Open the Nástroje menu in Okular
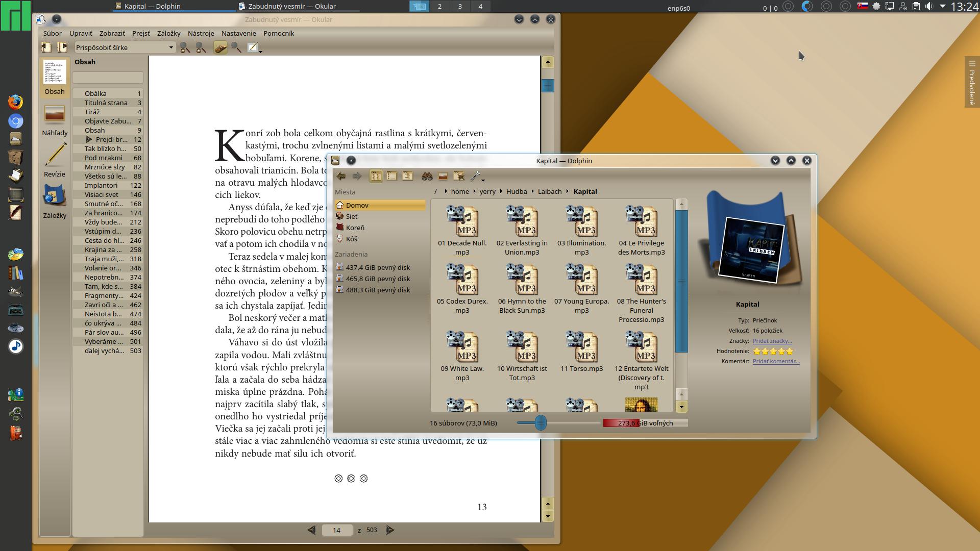Image resolution: width=980 pixels, height=551 pixels. pyautogui.click(x=201, y=33)
